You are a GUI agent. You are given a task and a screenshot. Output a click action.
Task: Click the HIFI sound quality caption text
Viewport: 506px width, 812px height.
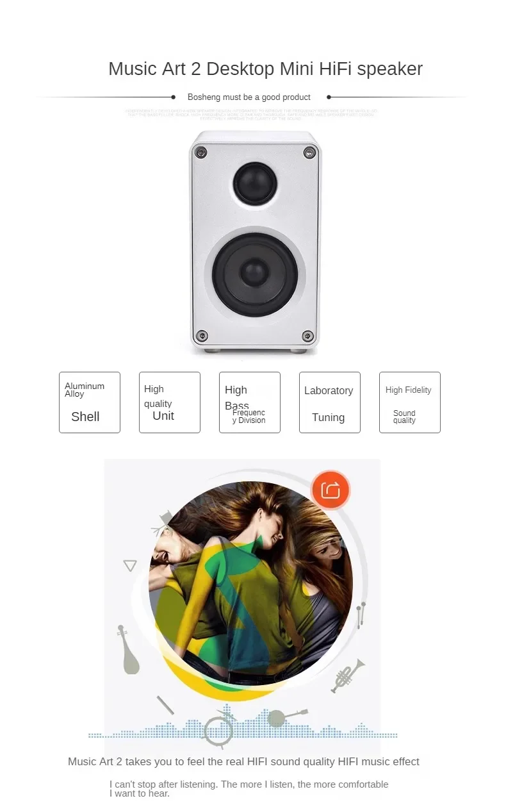[244, 761]
